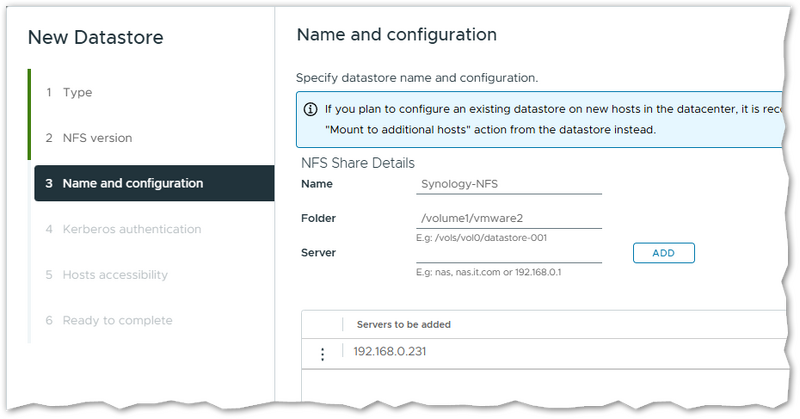Click the ADD server button

click(663, 253)
